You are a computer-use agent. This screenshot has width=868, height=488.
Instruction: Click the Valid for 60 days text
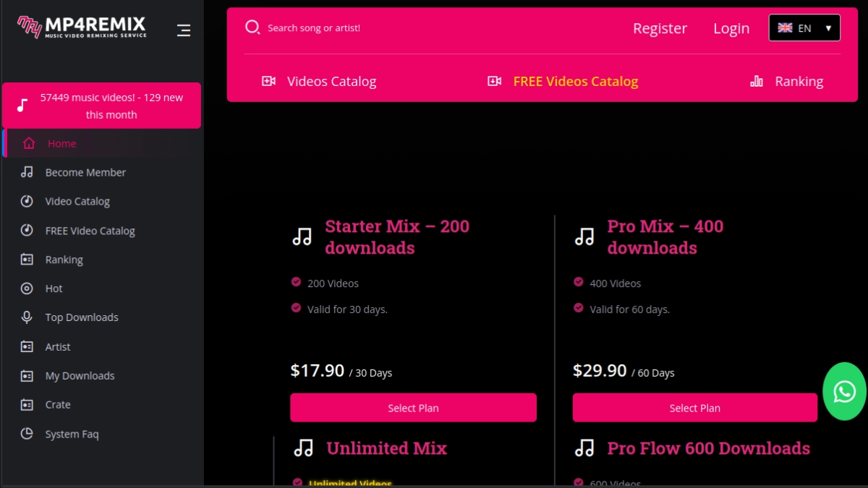pos(630,309)
